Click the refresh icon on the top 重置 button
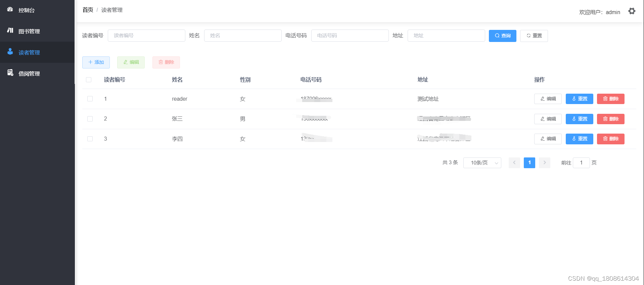 point(528,36)
